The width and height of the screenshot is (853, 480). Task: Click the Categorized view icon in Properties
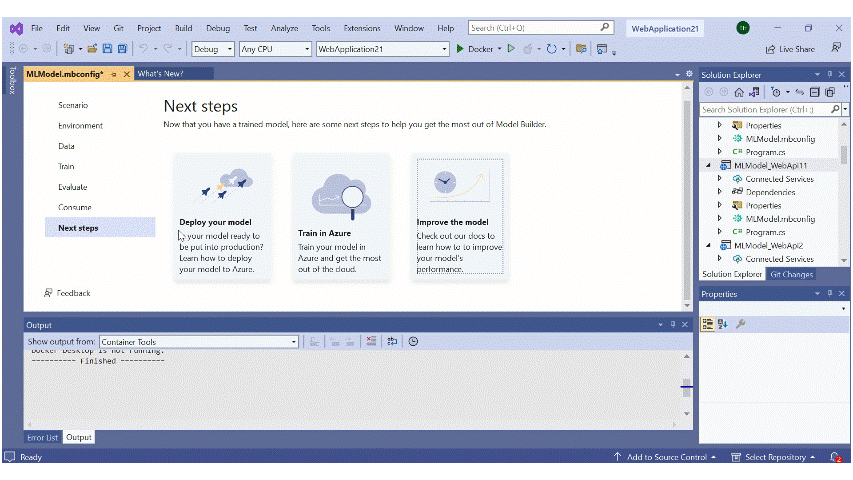click(707, 324)
